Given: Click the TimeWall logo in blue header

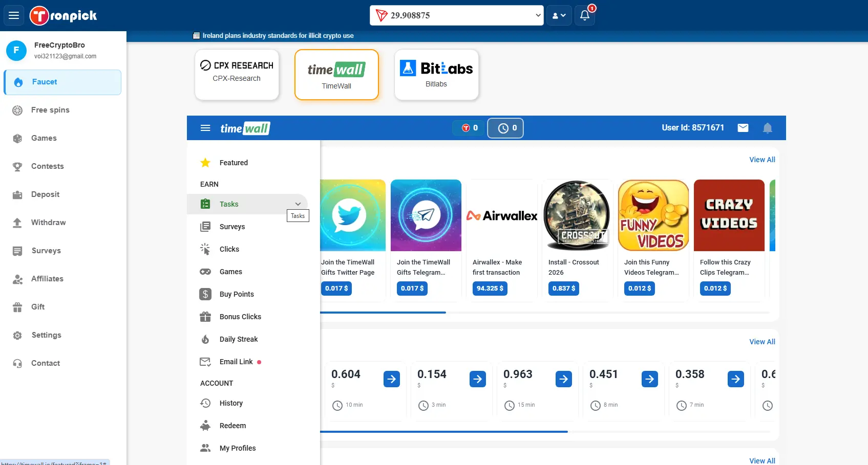Looking at the screenshot, I should click(245, 128).
